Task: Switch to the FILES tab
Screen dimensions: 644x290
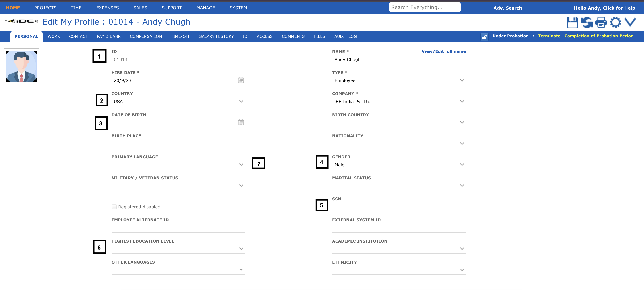Action: [319, 36]
